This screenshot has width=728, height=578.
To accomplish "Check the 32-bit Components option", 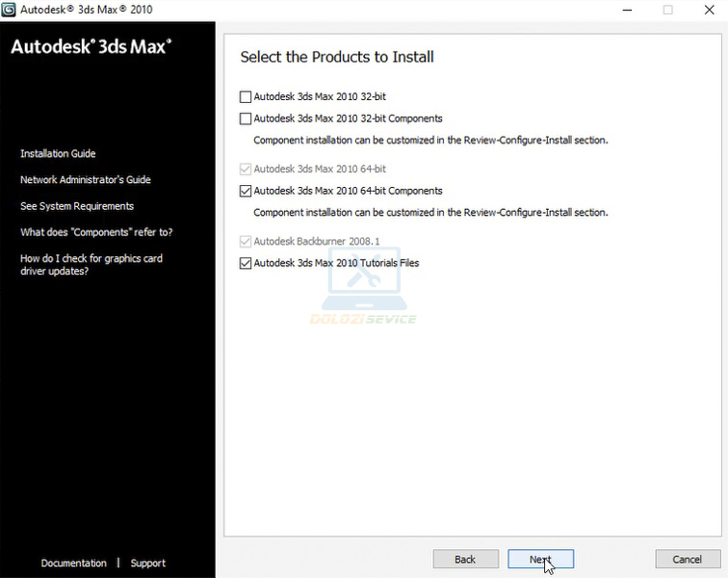I will [246, 118].
